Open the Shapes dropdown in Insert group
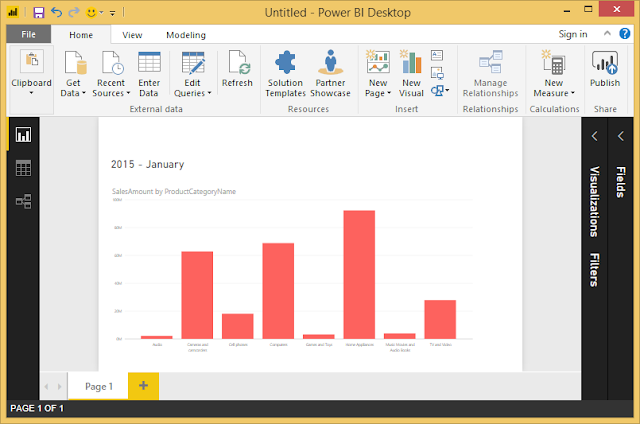Viewport: 640px width, 424px height. point(440,90)
